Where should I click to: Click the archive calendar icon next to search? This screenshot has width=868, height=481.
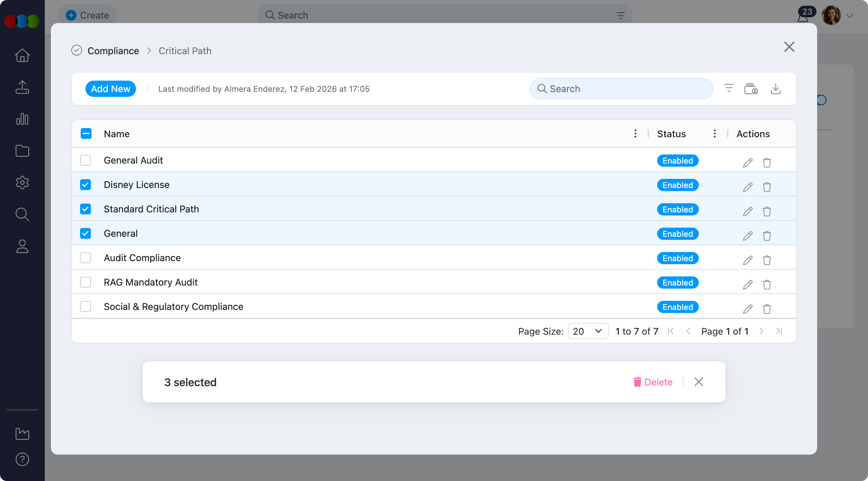tap(751, 88)
